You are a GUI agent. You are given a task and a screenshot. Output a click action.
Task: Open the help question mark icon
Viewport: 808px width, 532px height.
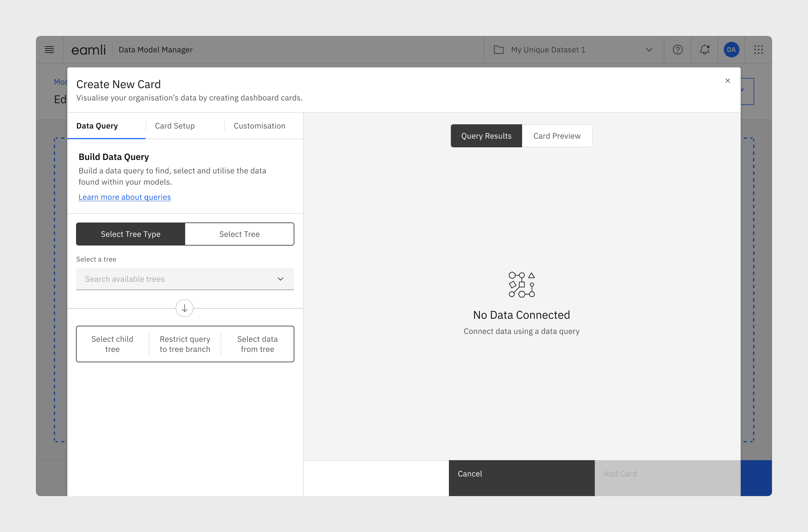coord(677,50)
